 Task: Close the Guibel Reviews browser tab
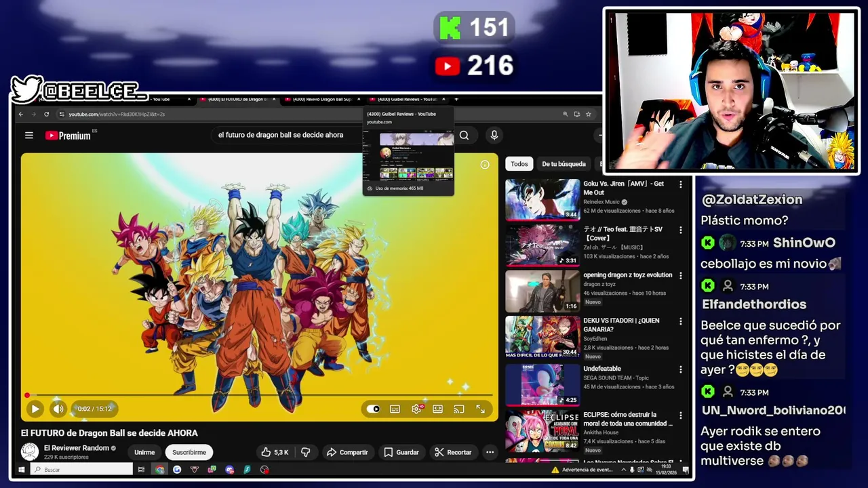point(443,100)
